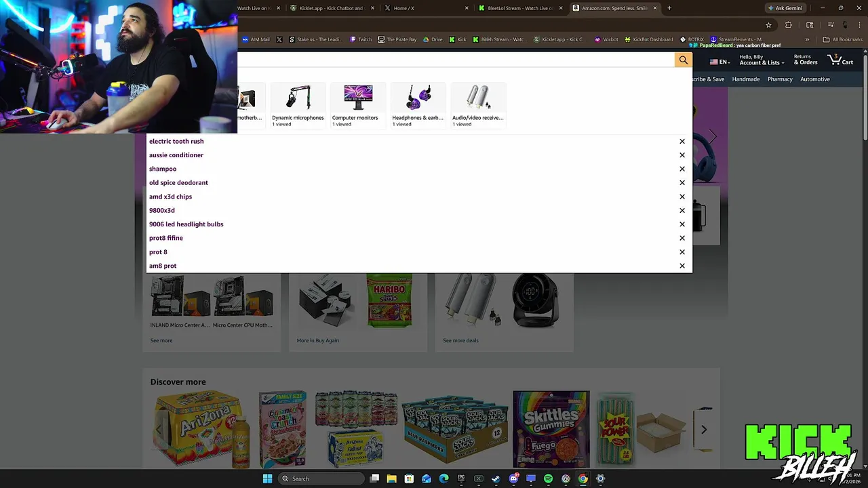This screenshot has width=868, height=488.
Task: Delete 'amd x3d chips' search suggestion
Action: click(x=682, y=197)
